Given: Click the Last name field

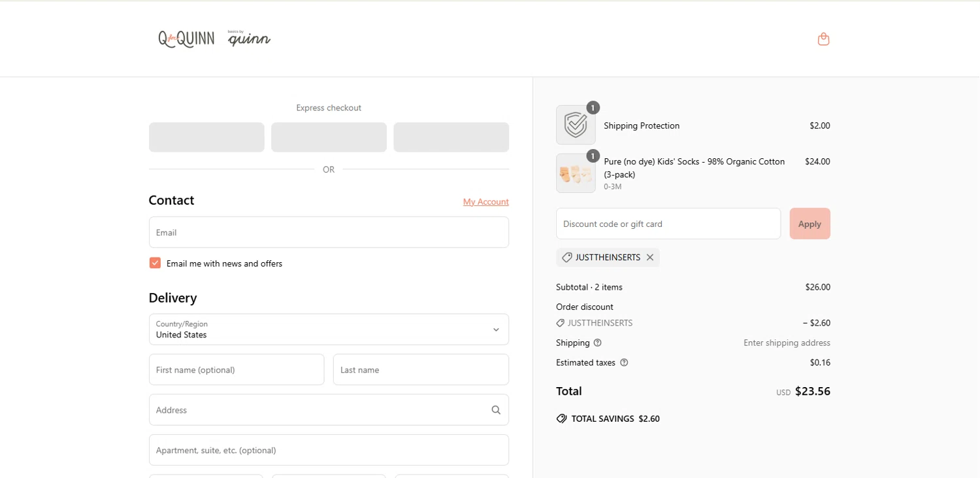Looking at the screenshot, I should (x=421, y=369).
